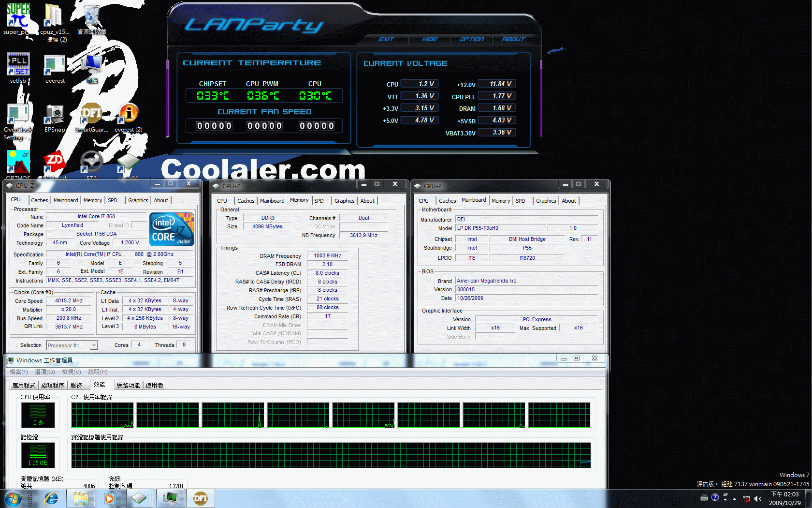The width and height of the screenshot is (812, 508).
Task: Show hidden tray icons arrow
Action: [735, 498]
